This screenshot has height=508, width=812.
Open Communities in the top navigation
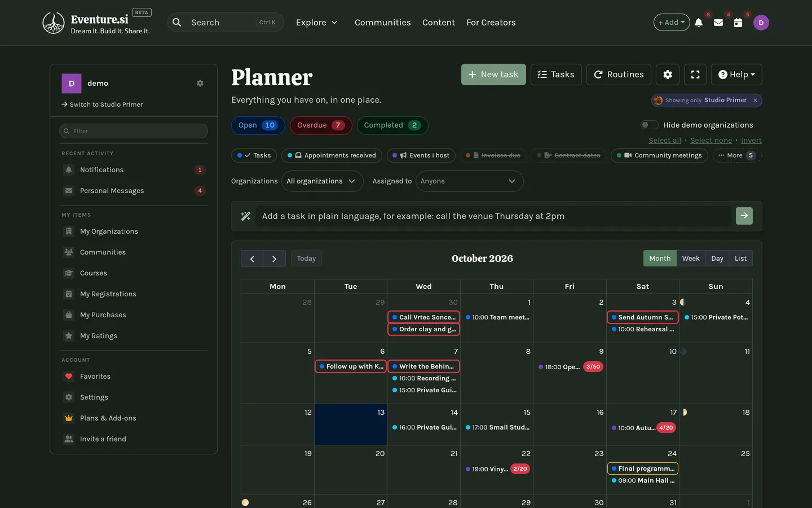(x=383, y=23)
